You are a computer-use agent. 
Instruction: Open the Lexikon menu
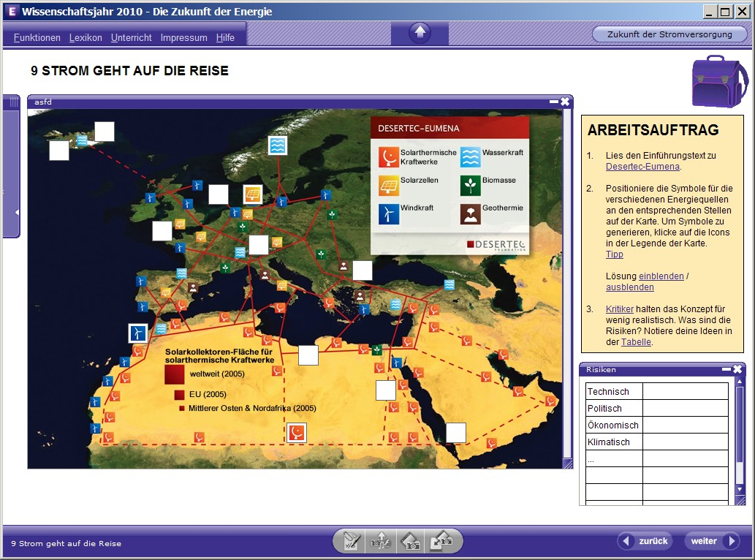[86, 37]
